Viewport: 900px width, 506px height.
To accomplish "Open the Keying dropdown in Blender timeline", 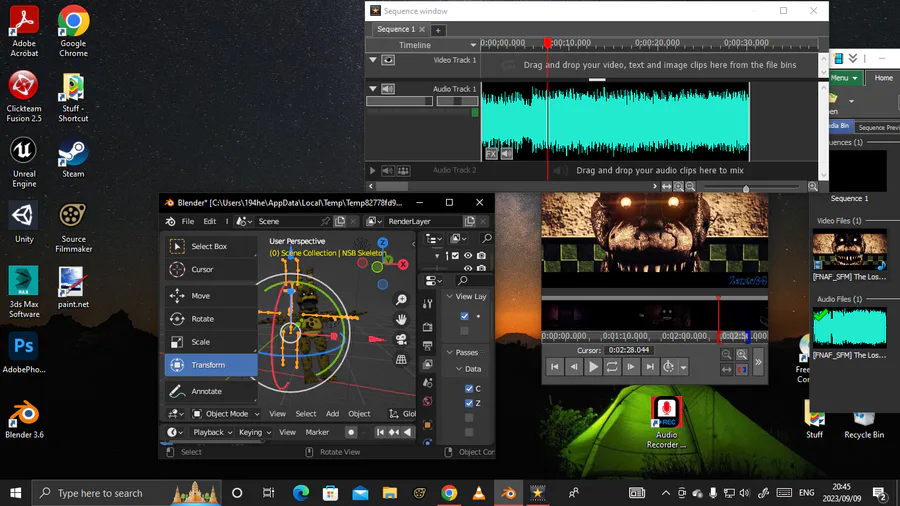I will click(254, 432).
